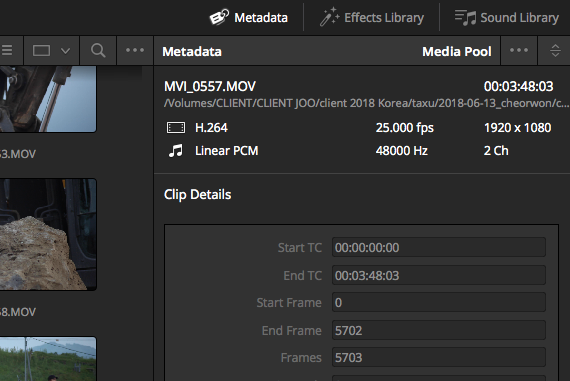Click the 48000 Hz sample rate

402,151
